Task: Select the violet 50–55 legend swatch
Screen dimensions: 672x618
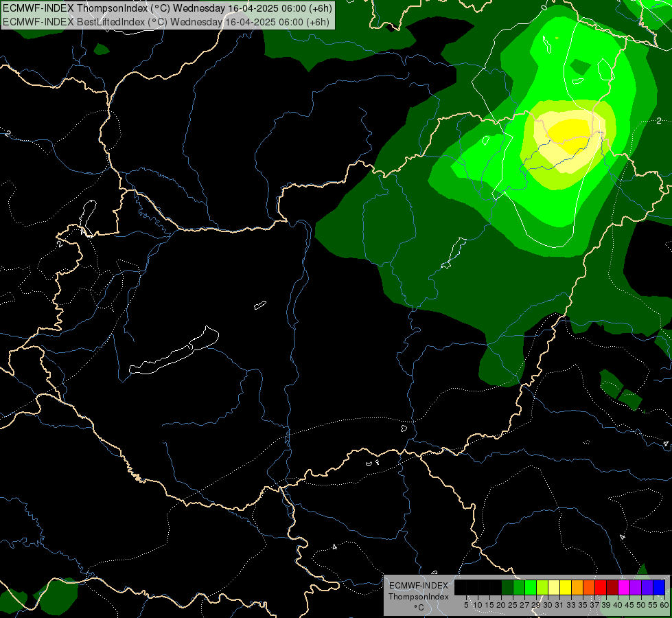Action: pyautogui.click(x=647, y=587)
